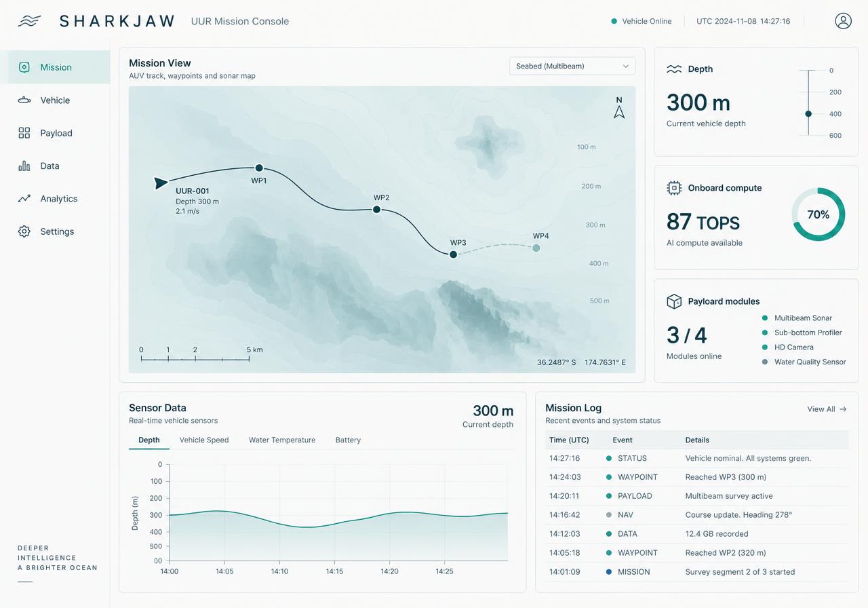Switch to the Vehicle Speed tab
Image resolution: width=868 pixels, height=608 pixels.
204,440
